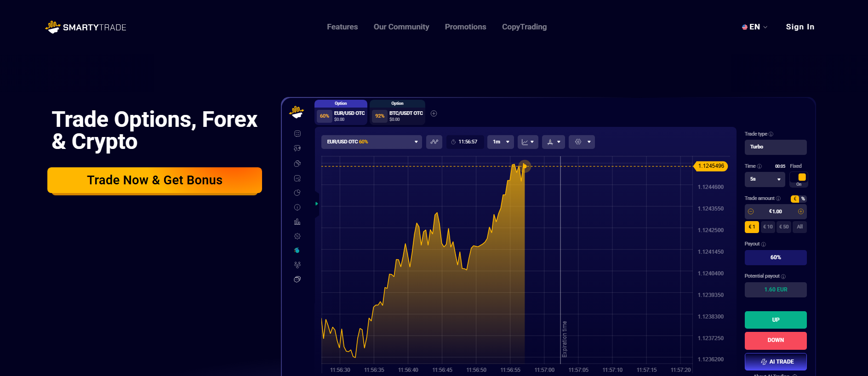
Task: Click the info circle sidebar icon
Action: [297, 207]
